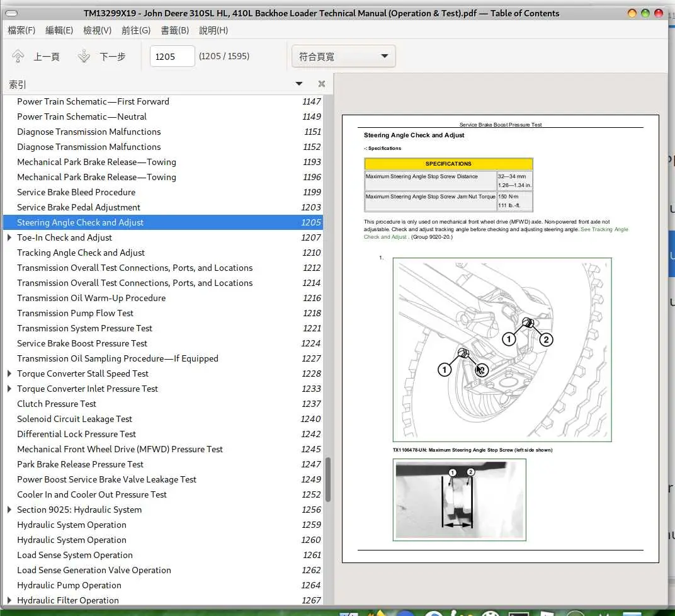Select Transmission Overall Test Connections page 1214 entry
This screenshot has height=616, width=675.
point(162,283)
